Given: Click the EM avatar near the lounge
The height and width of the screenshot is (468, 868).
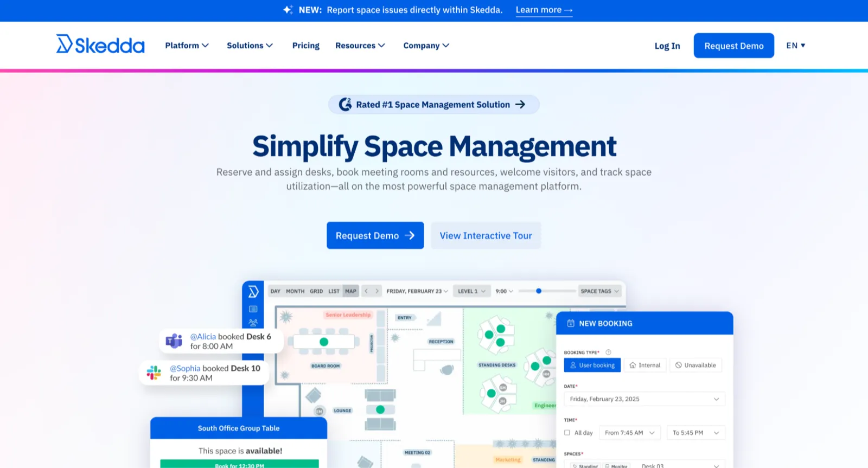Looking at the screenshot, I should pyautogui.click(x=320, y=411).
